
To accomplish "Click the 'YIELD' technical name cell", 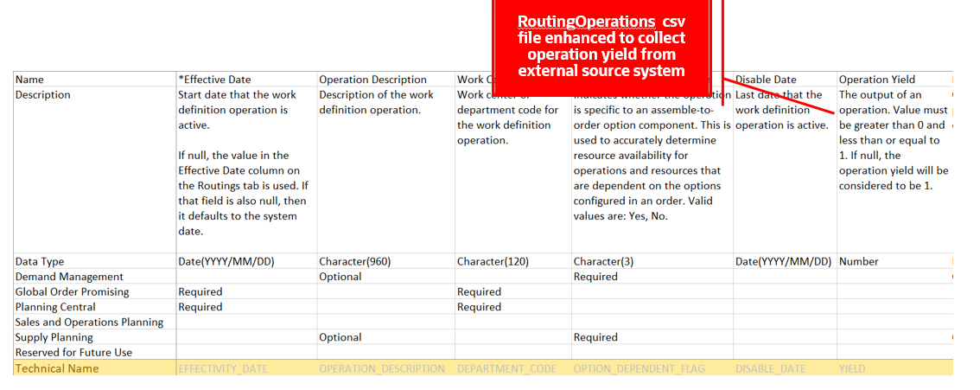I will pyautogui.click(x=894, y=368).
